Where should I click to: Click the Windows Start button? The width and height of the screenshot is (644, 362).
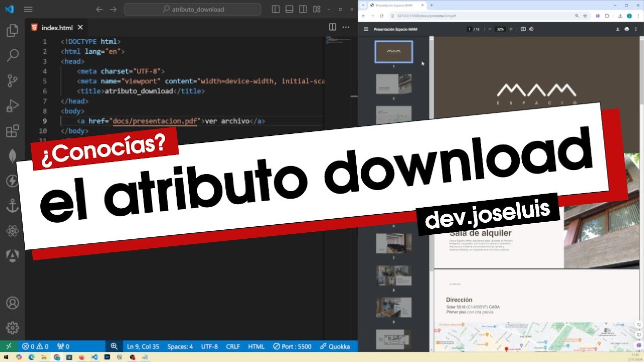[6, 357]
